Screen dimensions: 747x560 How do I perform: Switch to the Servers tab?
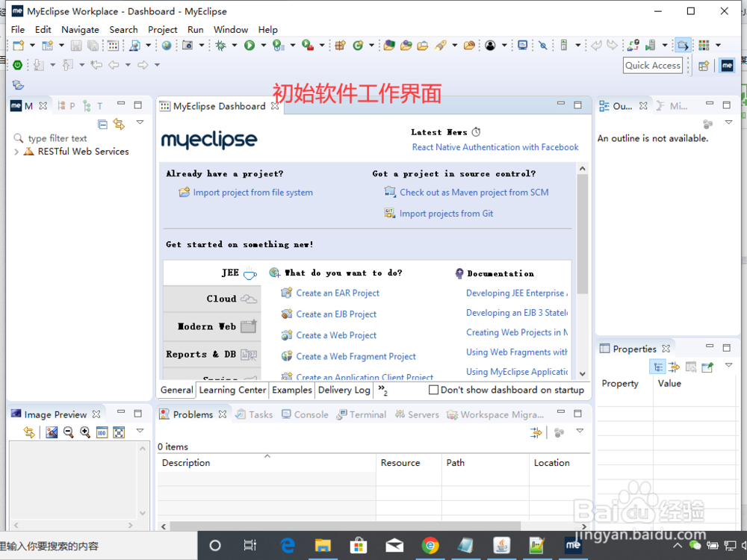tap(417, 414)
